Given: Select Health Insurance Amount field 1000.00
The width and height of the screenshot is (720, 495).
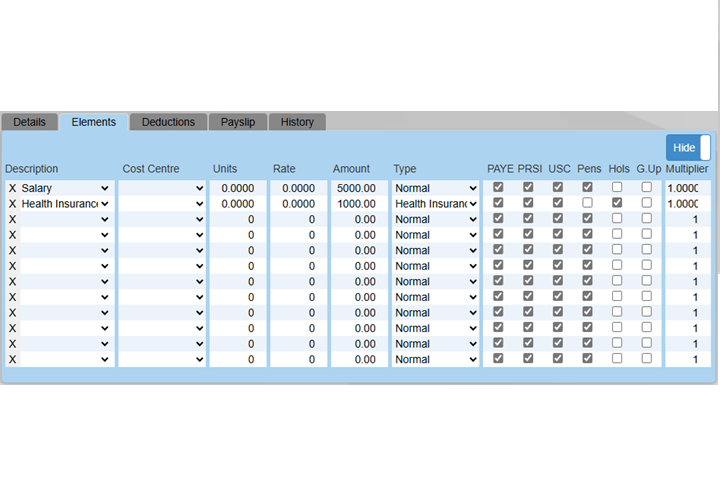Looking at the screenshot, I should pos(358,204).
